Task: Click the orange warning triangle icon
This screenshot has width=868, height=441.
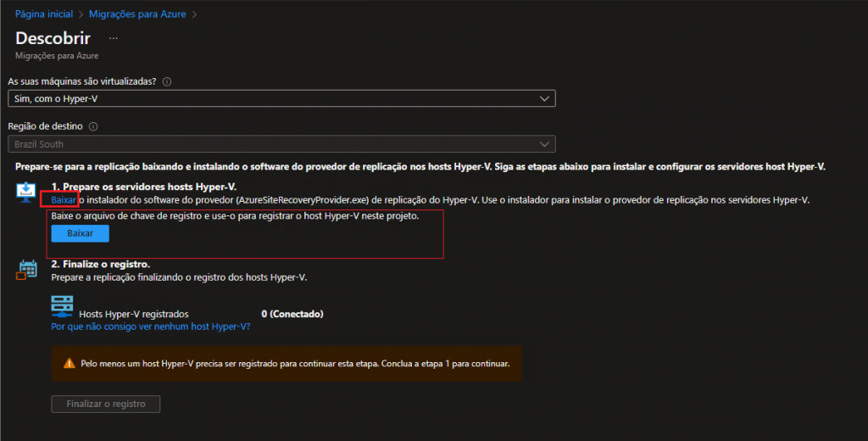Action: (x=70, y=363)
